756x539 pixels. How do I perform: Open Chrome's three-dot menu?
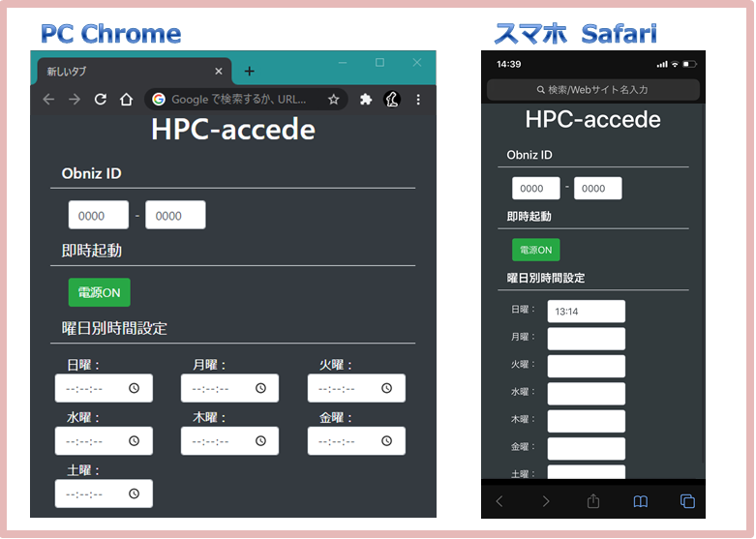click(418, 100)
